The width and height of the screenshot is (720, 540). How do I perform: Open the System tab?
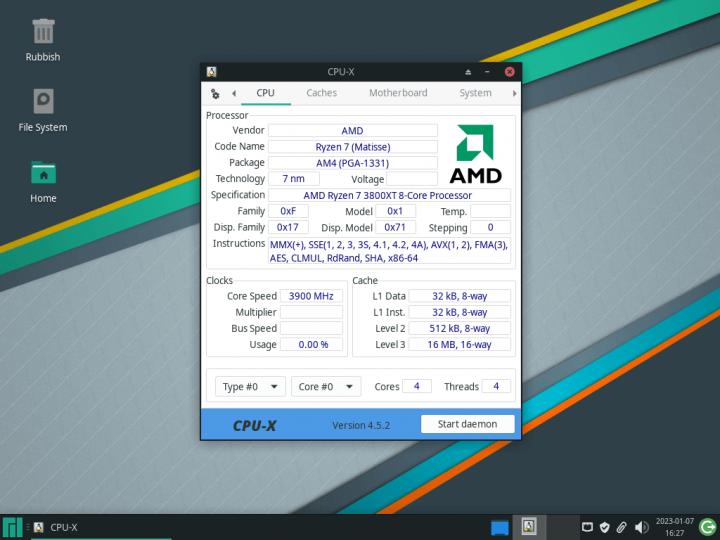(x=475, y=93)
